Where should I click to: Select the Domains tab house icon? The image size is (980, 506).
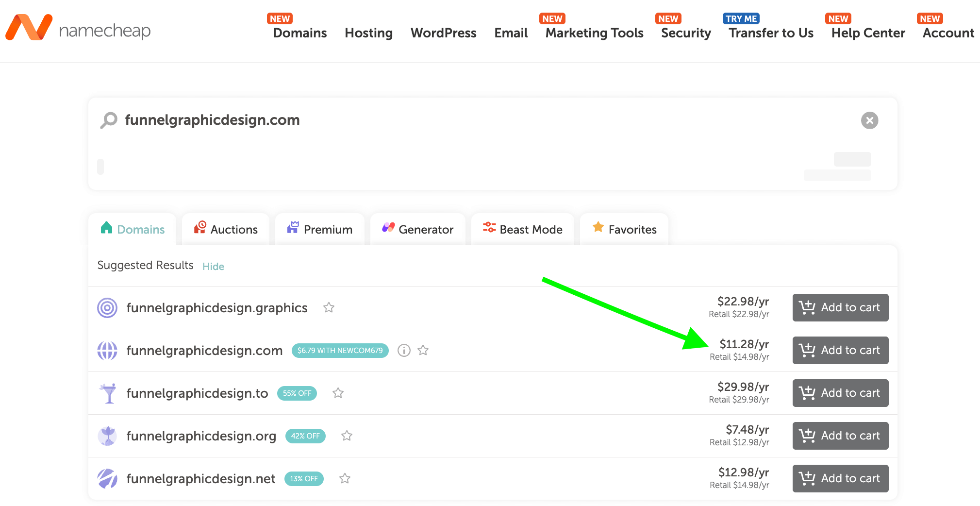click(106, 229)
